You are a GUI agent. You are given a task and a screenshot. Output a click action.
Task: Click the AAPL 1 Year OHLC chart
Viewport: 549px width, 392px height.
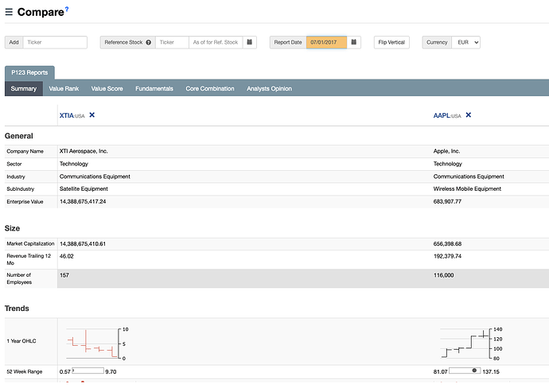click(471, 343)
